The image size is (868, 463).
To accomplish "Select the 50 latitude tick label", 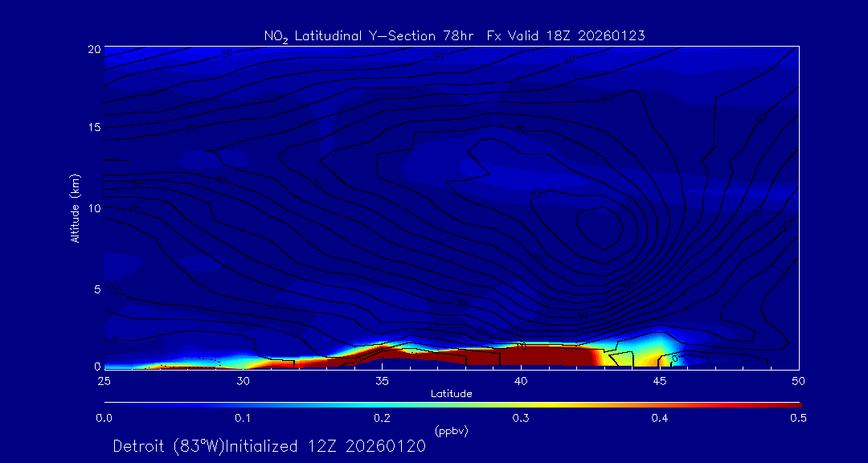I will [799, 380].
